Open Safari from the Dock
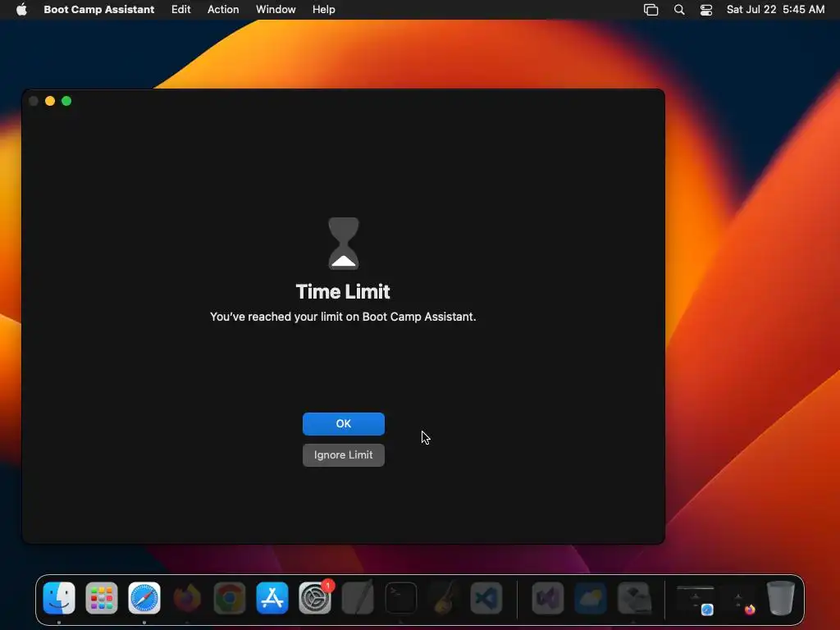The image size is (840, 630). coord(144,598)
